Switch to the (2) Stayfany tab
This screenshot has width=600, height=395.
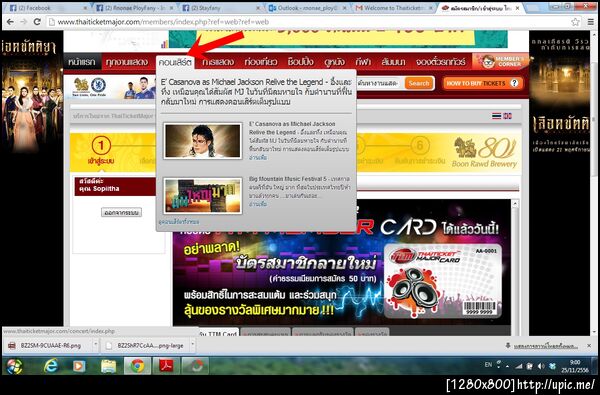pos(220,8)
